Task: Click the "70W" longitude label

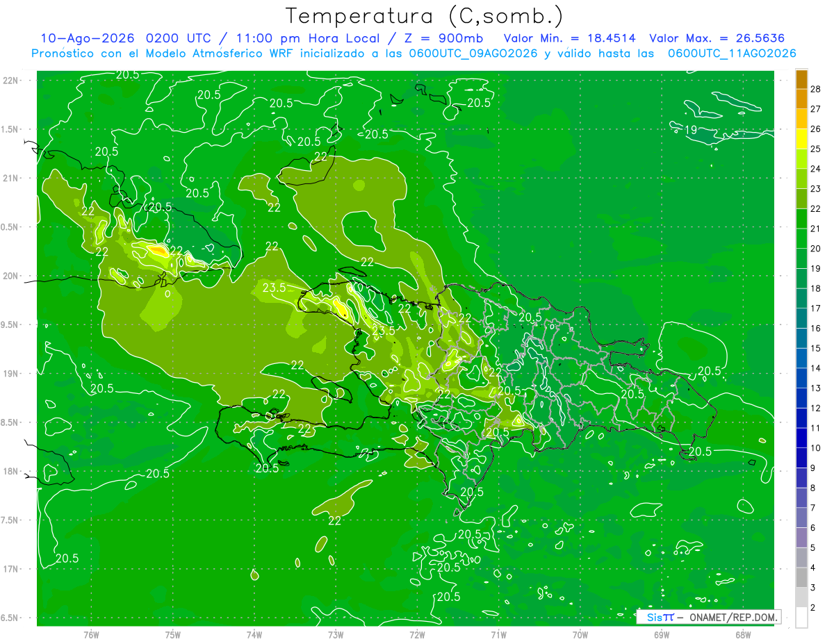Action: pyautogui.click(x=580, y=634)
